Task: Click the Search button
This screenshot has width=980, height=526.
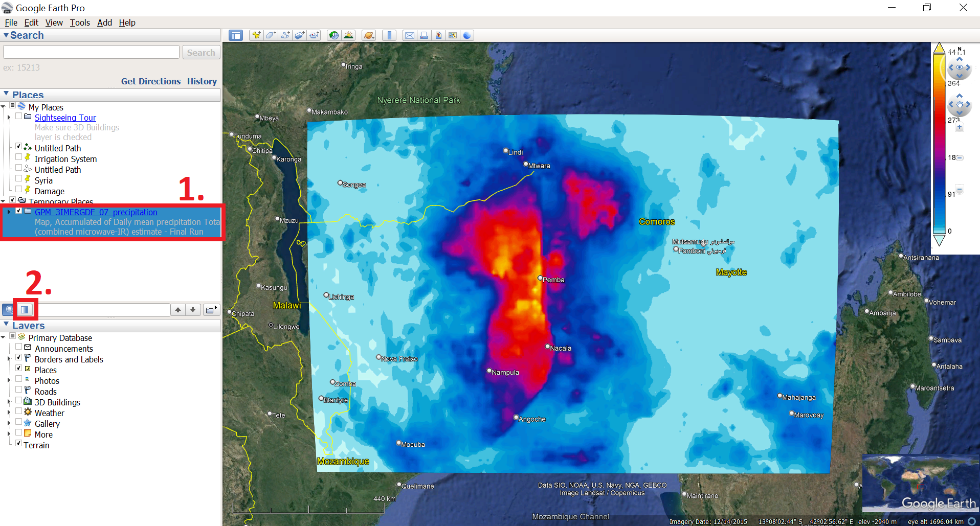Action: [201, 53]
